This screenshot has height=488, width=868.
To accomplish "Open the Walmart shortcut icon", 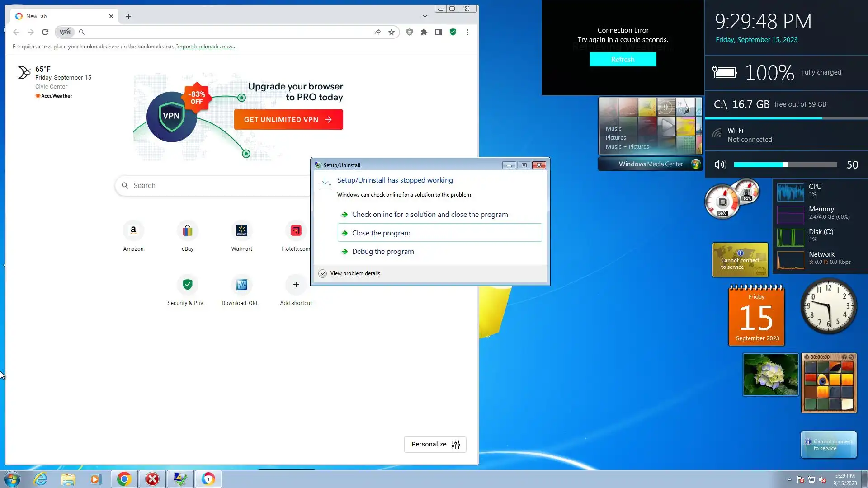I will coord(242,231).
